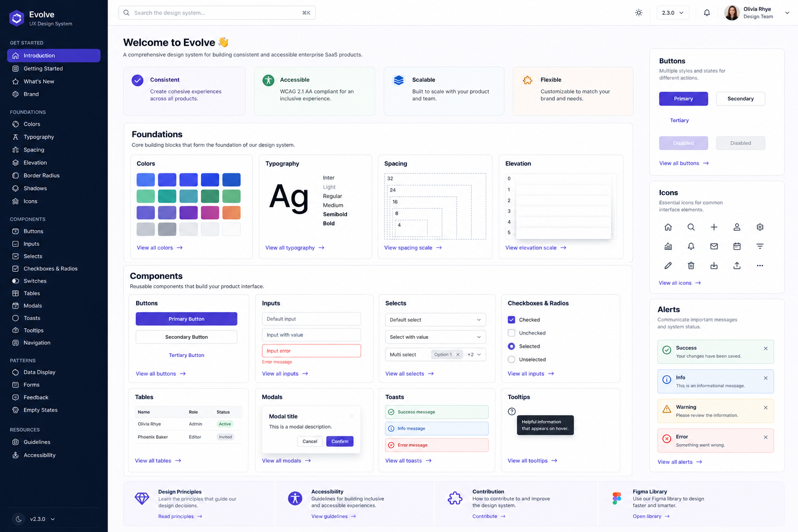Remove the Option 1 tag in Multi select

pyautogui.click(x=458, y=355)
